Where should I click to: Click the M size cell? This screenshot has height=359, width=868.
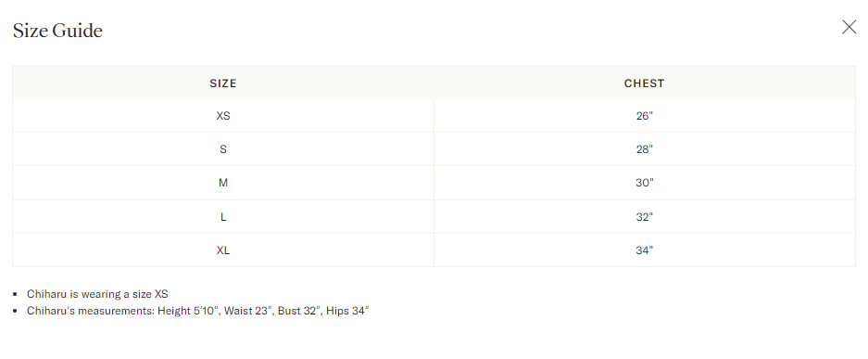(x=223, y=183)
